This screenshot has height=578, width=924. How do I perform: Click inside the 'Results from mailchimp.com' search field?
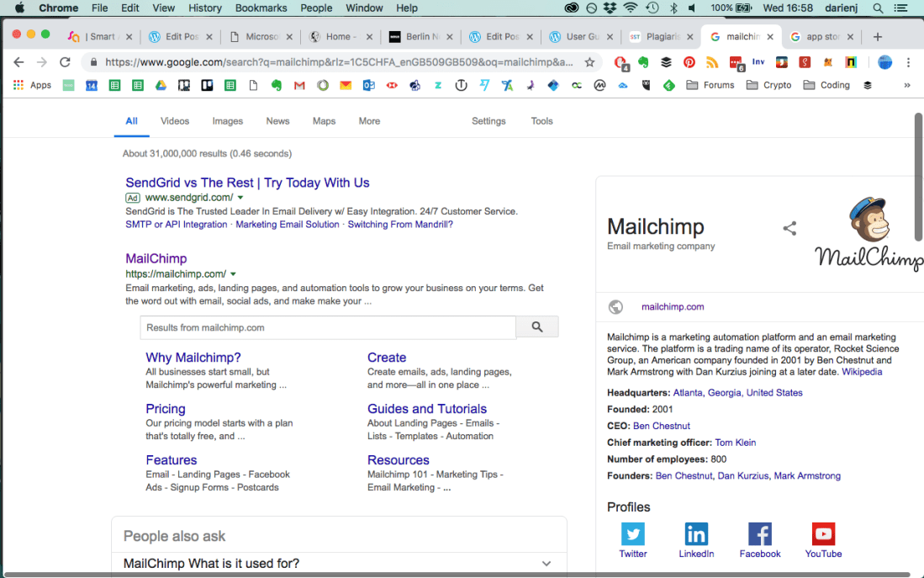click(328, 327)
